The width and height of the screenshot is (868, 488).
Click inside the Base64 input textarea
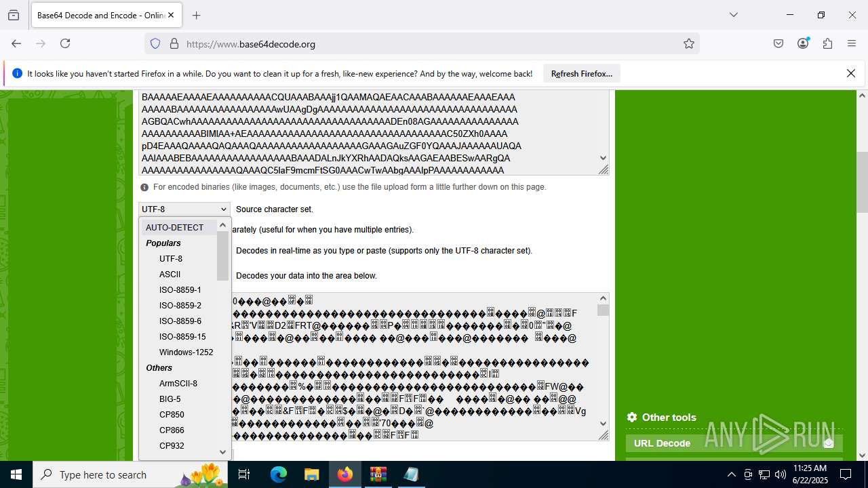368,133
